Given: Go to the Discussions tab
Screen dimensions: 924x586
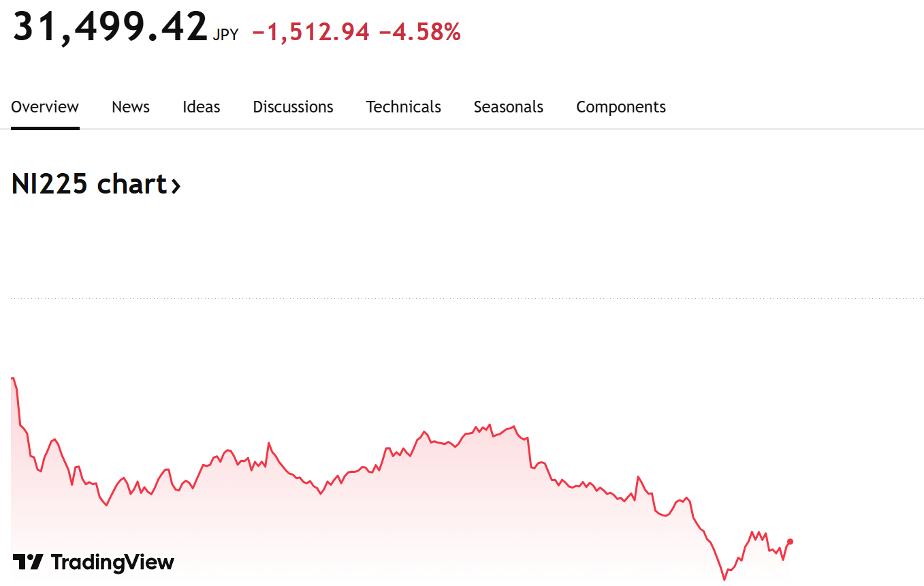Looking at the screenshot, I should (x=293, y=107).
